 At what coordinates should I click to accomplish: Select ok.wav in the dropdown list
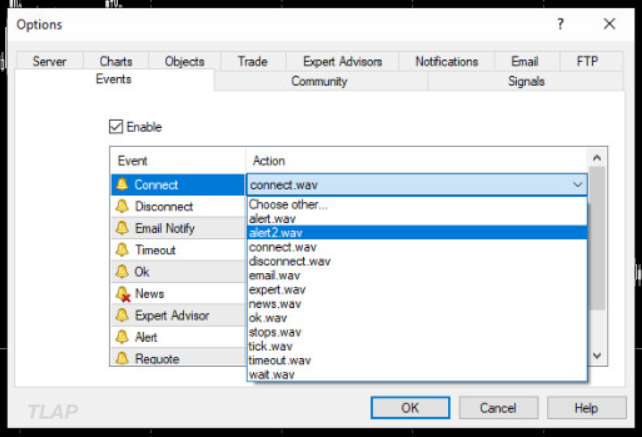pyautogui.click(x=417, y=318)
